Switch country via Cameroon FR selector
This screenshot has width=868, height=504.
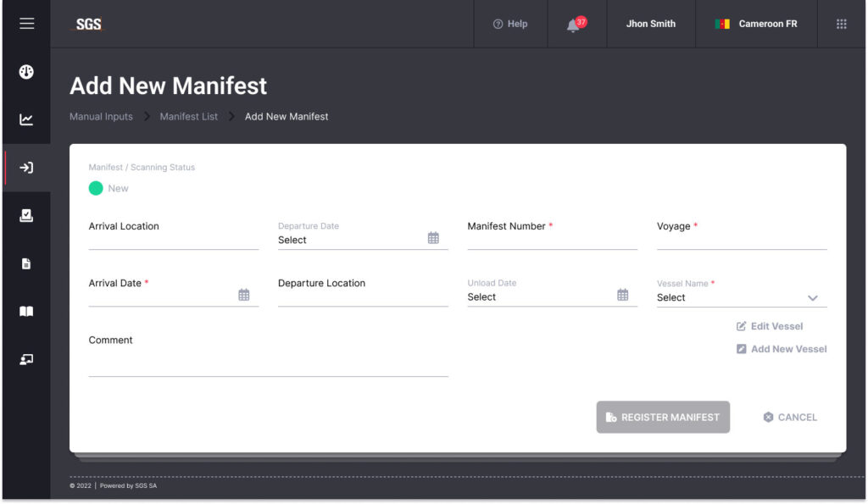click(x=756, y=24)
